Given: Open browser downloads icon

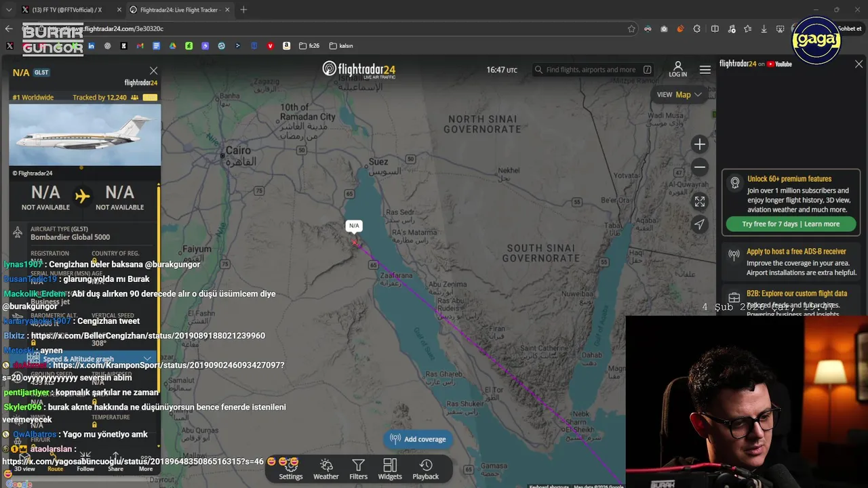Looking at the screenshot, I should [x=764, y=28].
